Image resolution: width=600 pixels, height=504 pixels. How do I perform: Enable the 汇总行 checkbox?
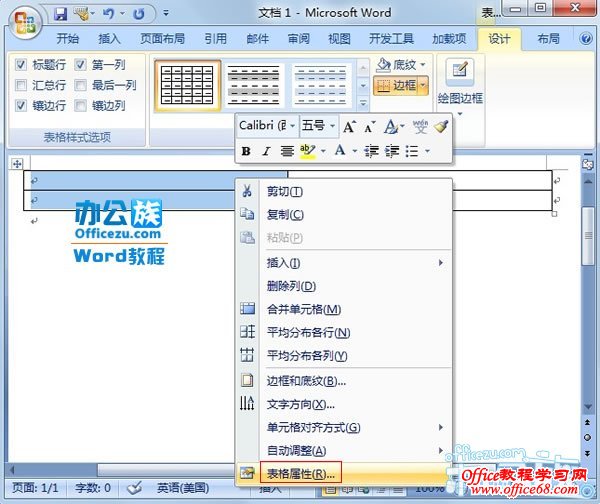[21, 85]
